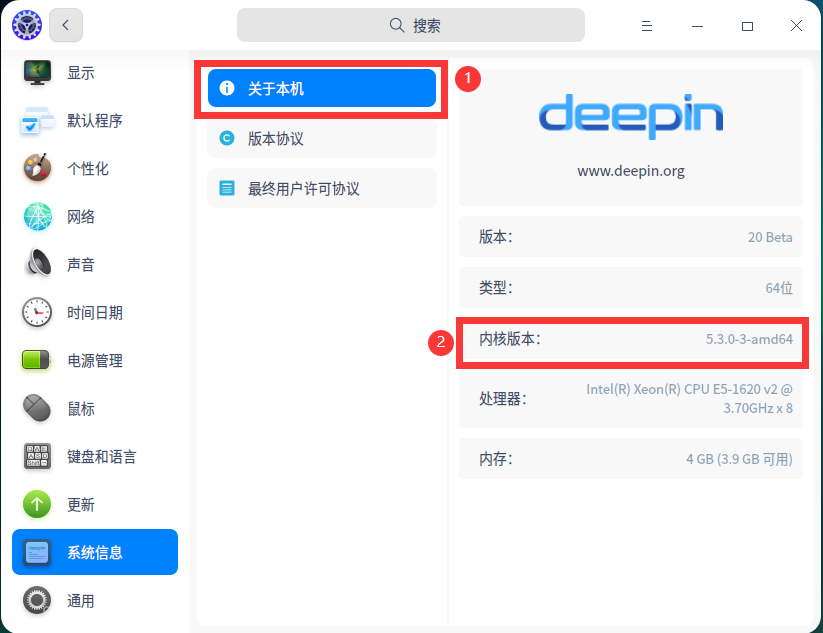Open the hamburger main menu

(x=647, y=25)
